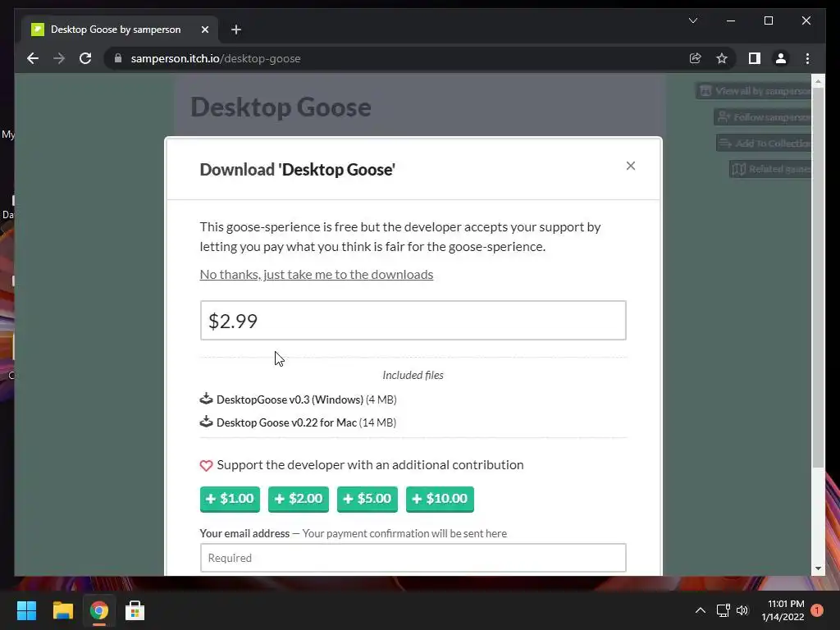840x630 pixels.
Task: Click the address bar URL
Action: coord(216,58)
